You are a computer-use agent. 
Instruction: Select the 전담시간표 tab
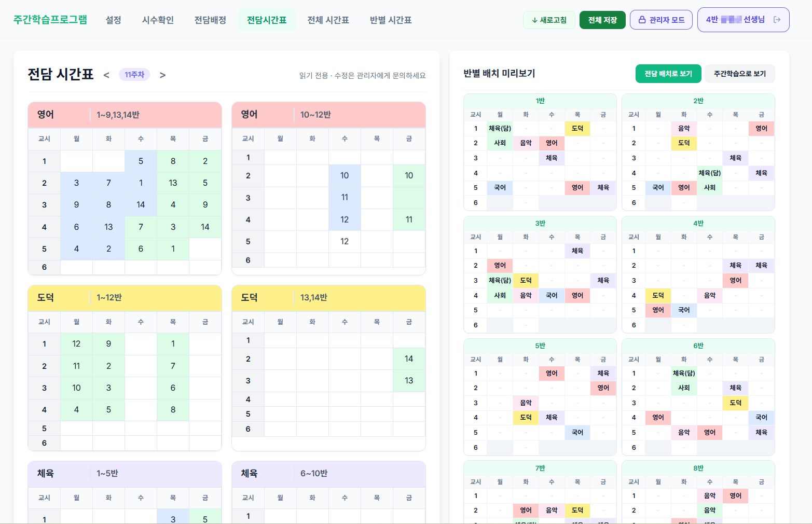(267, 20)
